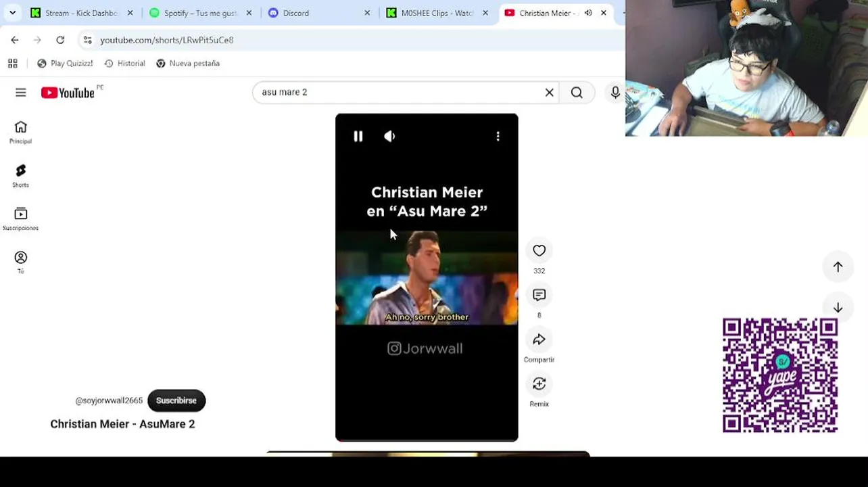Screen dimensions: 868x487
Task: Open Principal in YouTube sidebar
Action: 21,132
